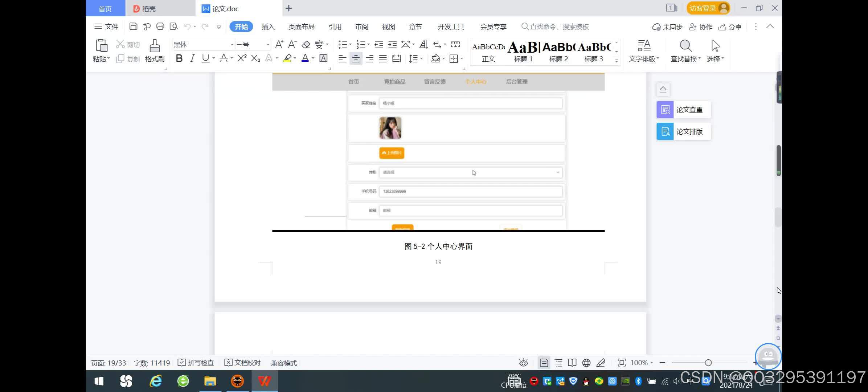The image size is (868, 392).
Task: Click the 论文排版 sidebar icon
Action: 665,131
